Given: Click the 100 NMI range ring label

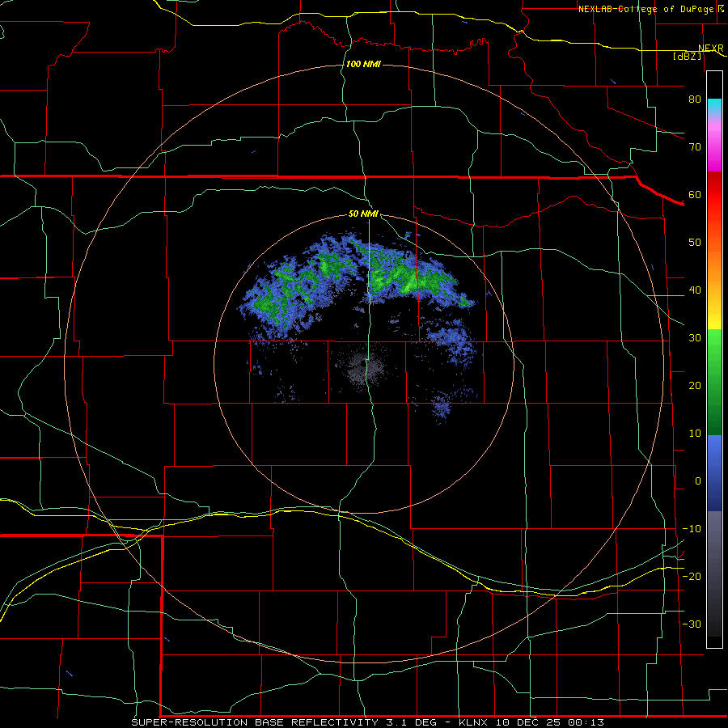Looking at the screenshot, I should (363, 64).
